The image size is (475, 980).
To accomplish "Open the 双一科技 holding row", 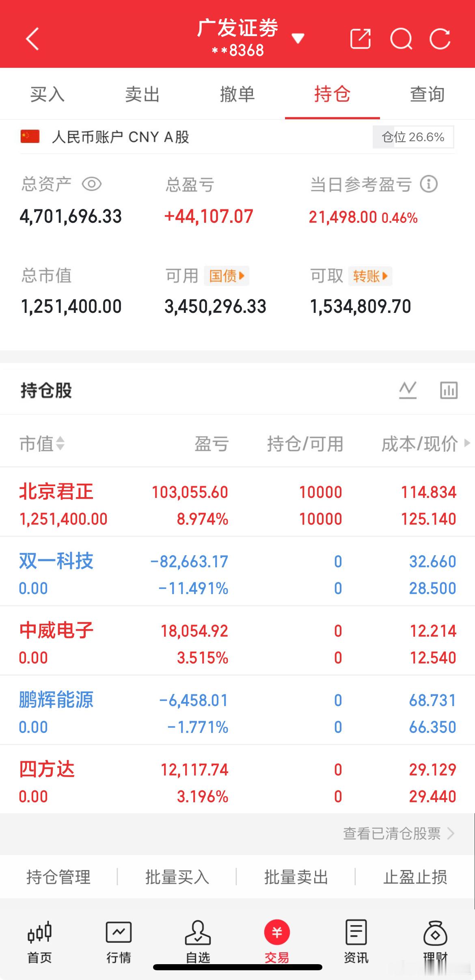I will pos(237,571).
